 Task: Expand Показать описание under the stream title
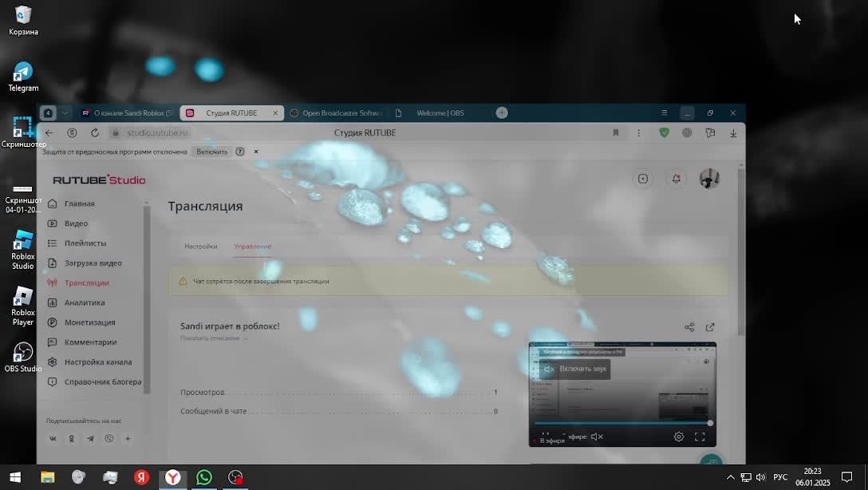tap(213, 338)
